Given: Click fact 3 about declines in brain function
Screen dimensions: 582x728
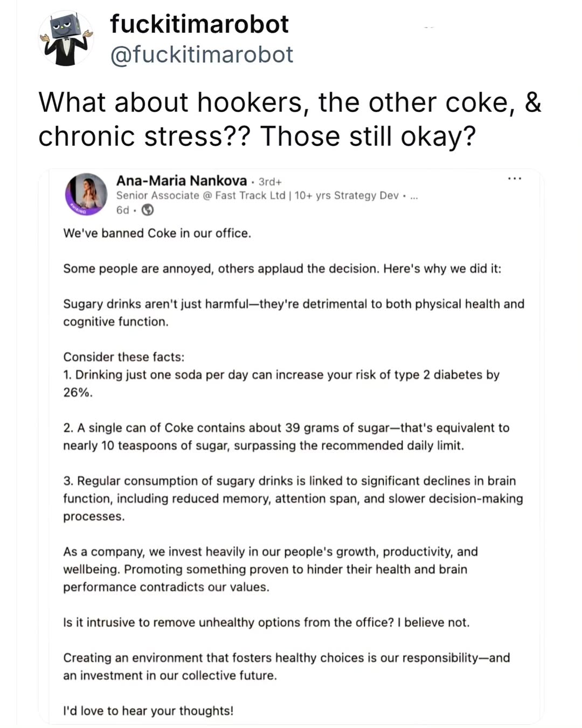Looking at the screenshot, I should 293,498.
